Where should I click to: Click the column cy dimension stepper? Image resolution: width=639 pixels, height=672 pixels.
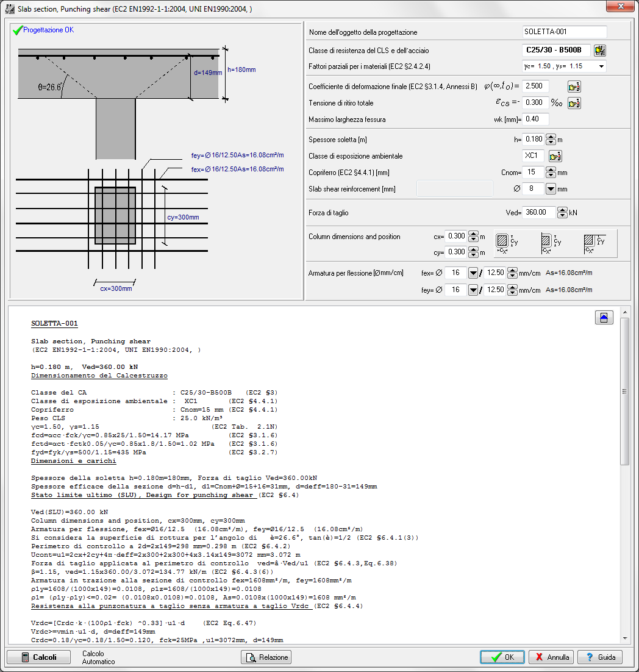[473, 252]
